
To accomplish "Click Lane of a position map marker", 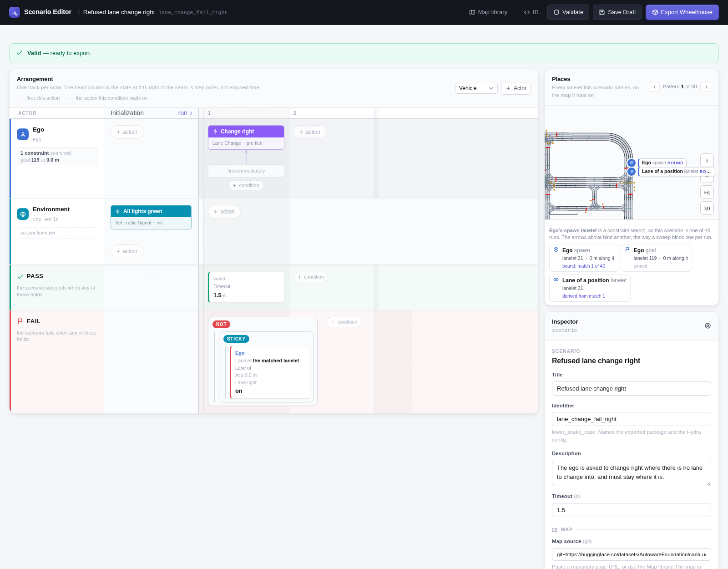I will (x=632, y=172).
